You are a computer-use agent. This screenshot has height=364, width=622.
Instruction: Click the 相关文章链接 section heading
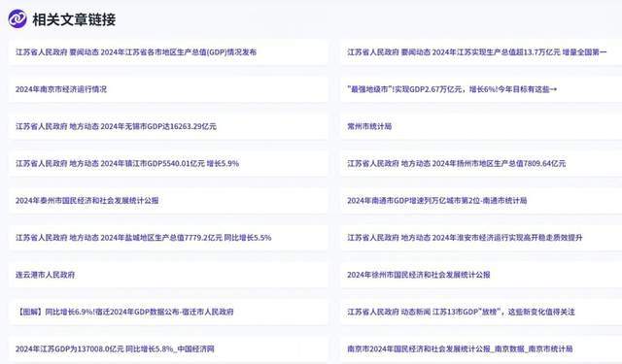(x=74, y=19)
